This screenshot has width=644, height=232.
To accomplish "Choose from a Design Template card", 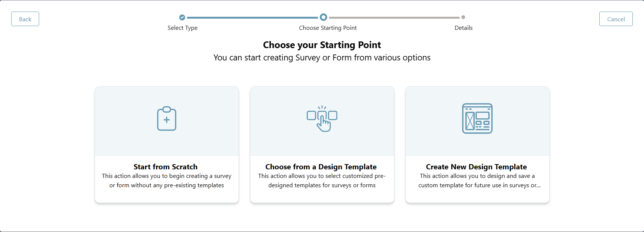I will click(322, 145).
